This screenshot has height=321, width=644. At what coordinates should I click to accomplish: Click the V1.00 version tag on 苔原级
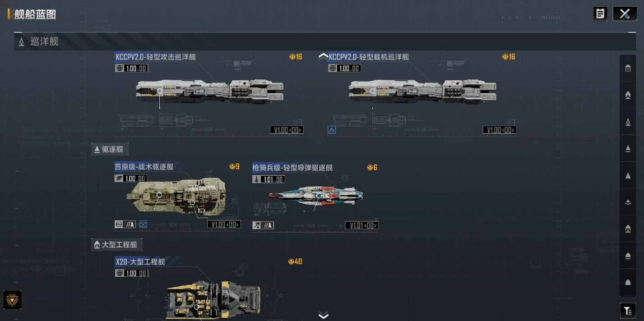pos(224,225)
